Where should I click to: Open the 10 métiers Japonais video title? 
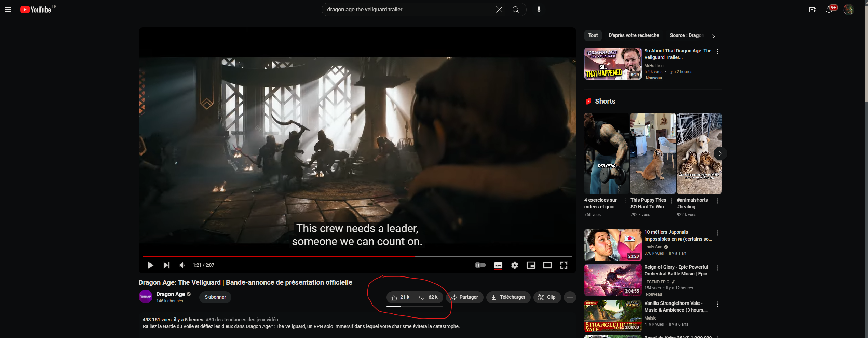click(x=678, y=235)
